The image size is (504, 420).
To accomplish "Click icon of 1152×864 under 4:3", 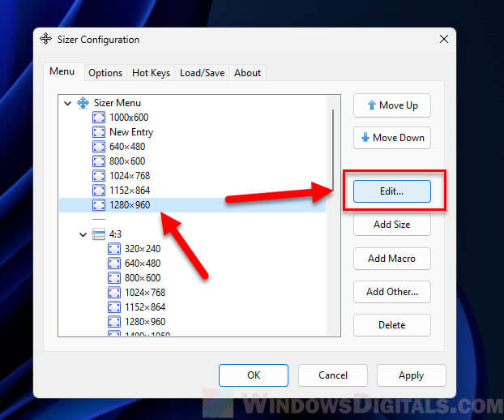I will pos(114,307).
